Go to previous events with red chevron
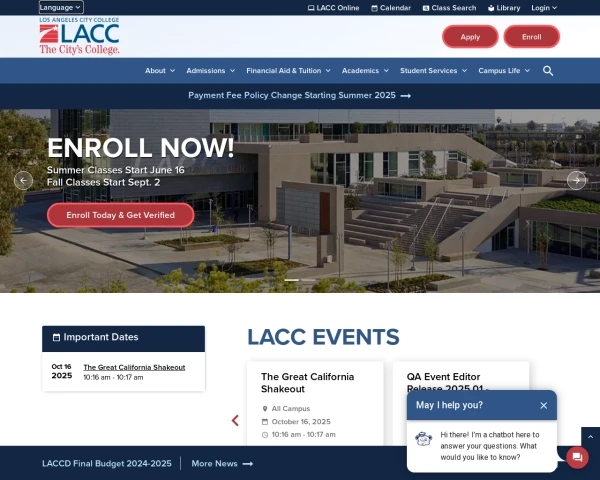Image resolution: width=600 pixels, height=480 pixels. [235, 420]
